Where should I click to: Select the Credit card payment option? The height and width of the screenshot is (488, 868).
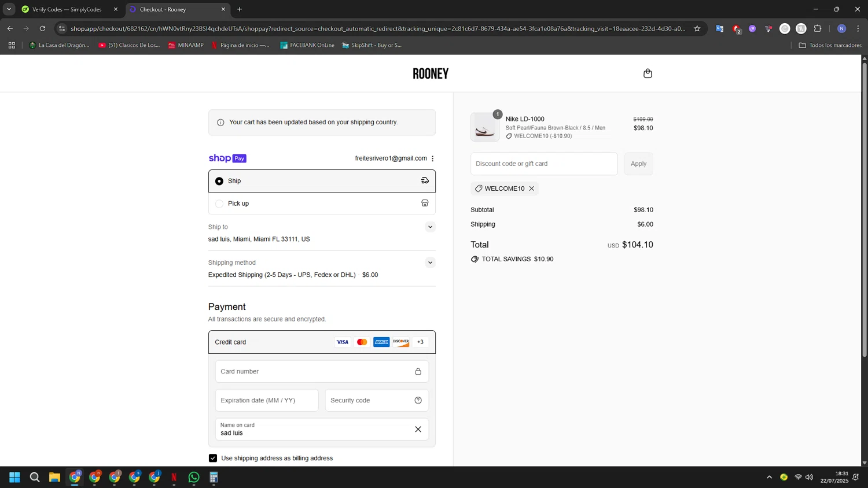(x=322, y=342)
